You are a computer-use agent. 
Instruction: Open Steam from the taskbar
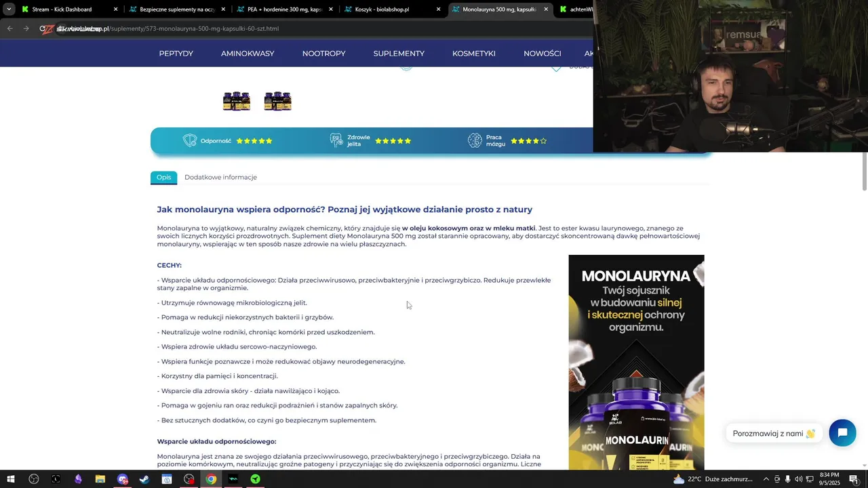144,479
